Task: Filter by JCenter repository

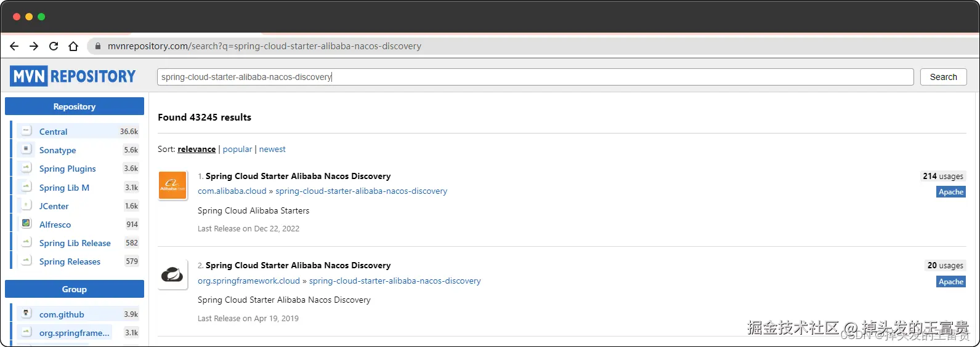Action: [54, 206]
